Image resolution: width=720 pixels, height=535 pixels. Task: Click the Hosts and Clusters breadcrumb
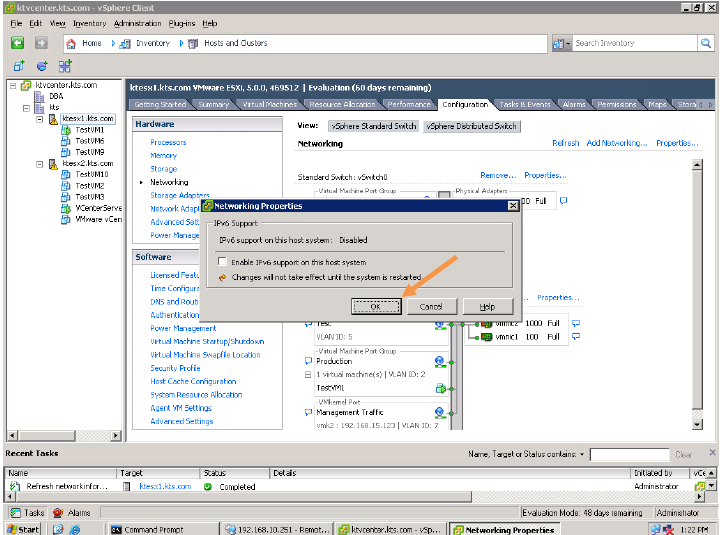[236, 43]
